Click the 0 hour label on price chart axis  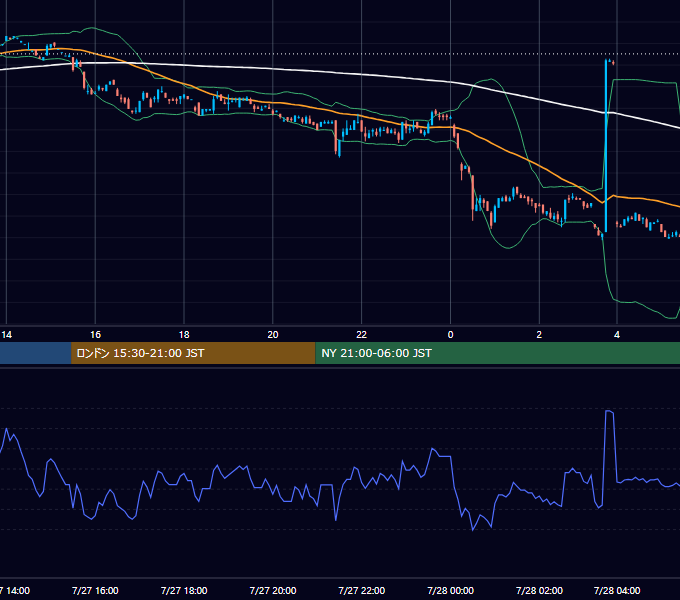[450, 335]
